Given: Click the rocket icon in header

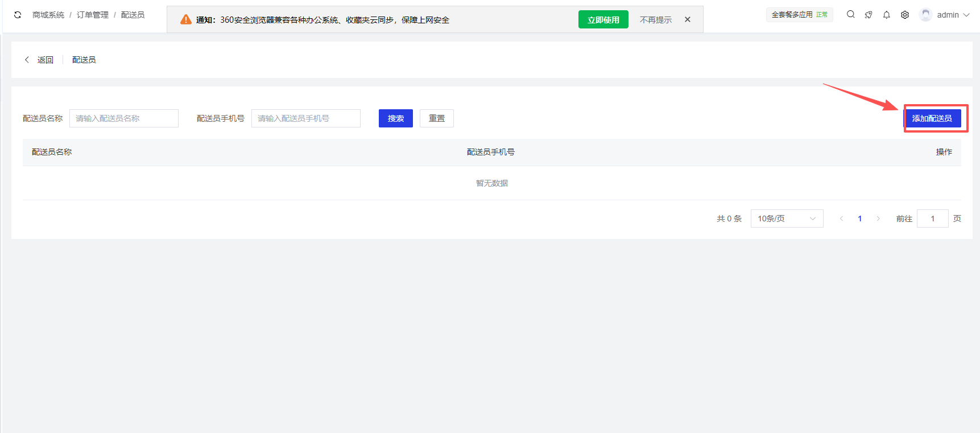Looking at the screenshot, I should pyautogui.click(x=869, y=15).
